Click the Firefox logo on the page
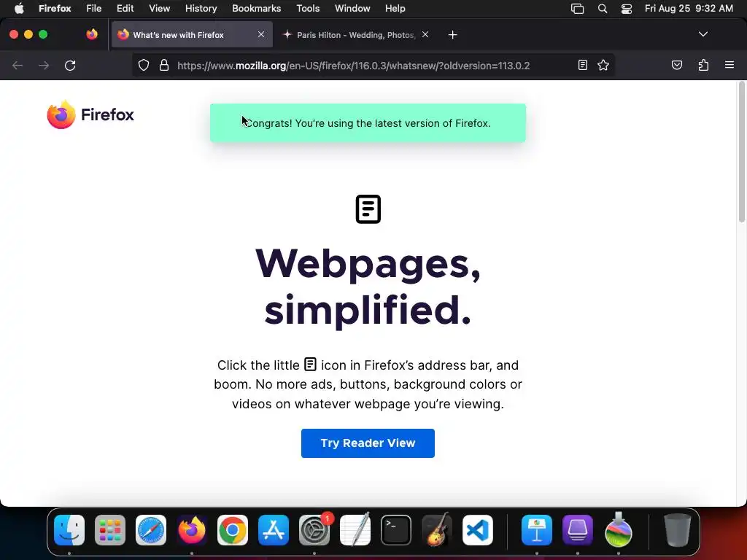The image size is (747, 560). pyautogui.click(x=90, y=114)
